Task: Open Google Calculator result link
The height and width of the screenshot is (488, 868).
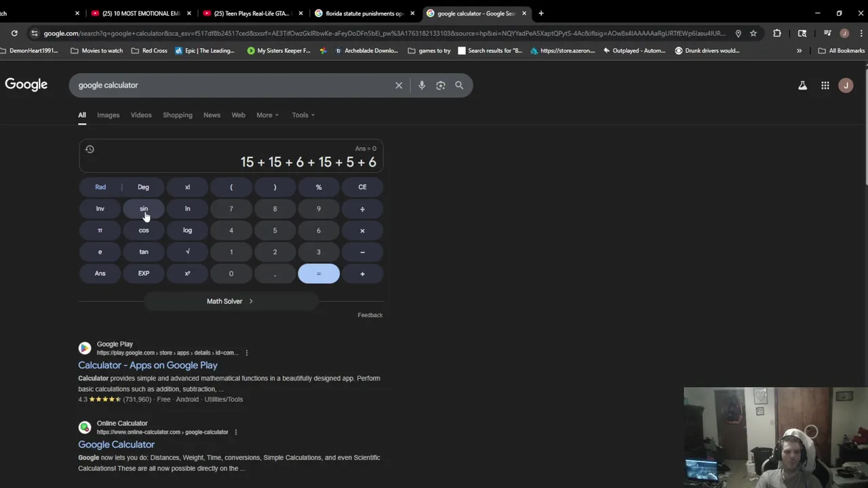Action: (117, 445)
